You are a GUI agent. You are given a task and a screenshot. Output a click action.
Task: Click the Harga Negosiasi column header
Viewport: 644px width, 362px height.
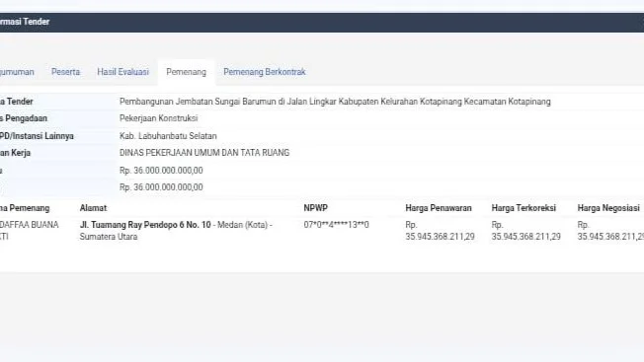click(608, 208)
